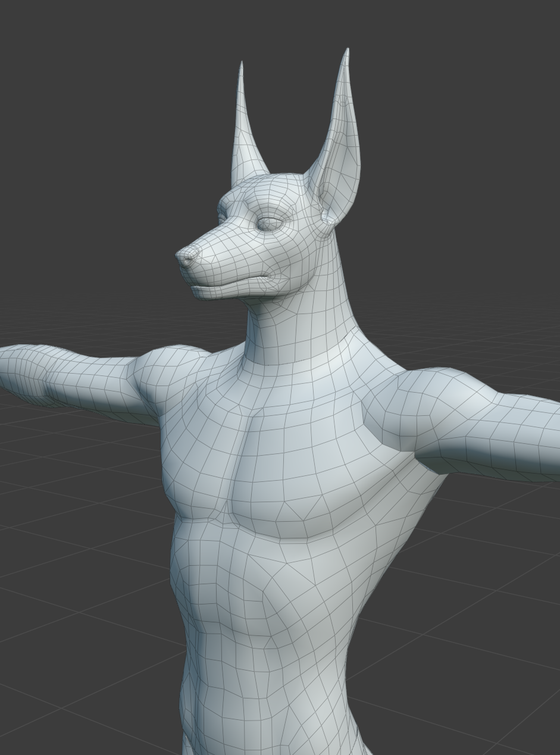Viewport: 560px width, 755px height.
Task: Select the jackal model's visible eye
Action: [268, 224]
